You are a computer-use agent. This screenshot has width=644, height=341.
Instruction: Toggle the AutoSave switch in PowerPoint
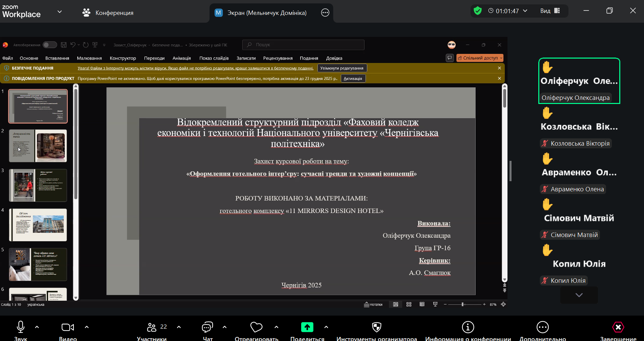coord(50,45)
